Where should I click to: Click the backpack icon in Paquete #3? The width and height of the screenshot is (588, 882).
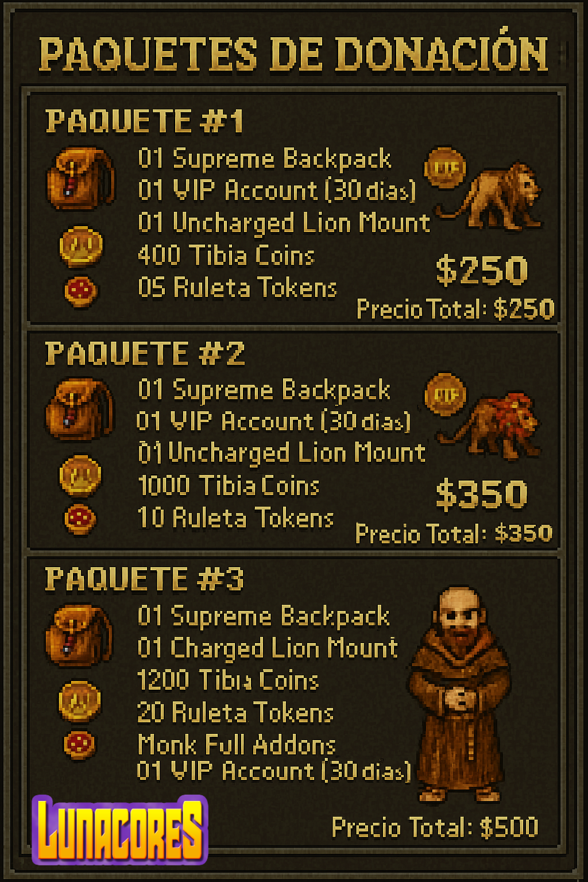coord(79,635)
